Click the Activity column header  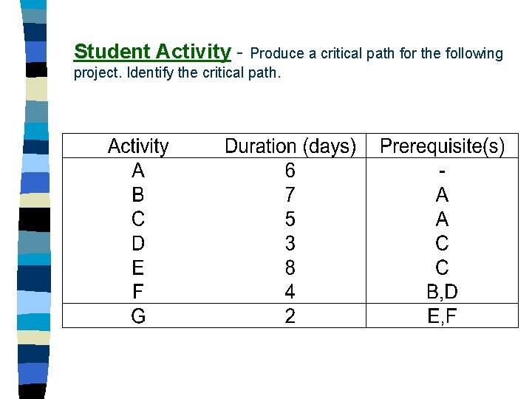point(138,146)
